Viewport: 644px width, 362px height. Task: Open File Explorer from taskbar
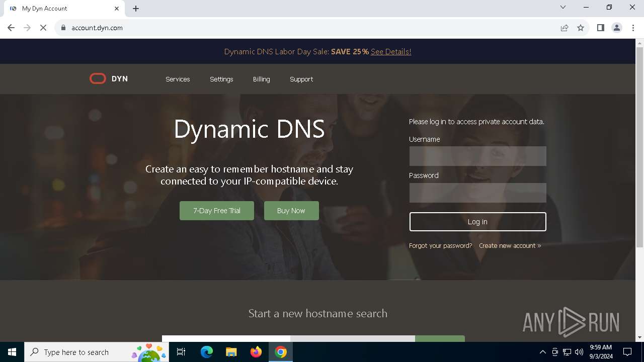(231, 352)
